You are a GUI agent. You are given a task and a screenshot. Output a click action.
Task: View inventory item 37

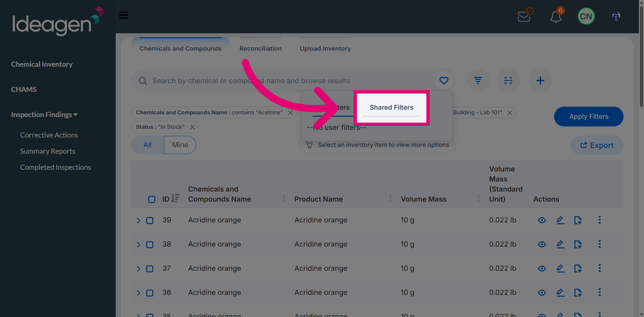pyautogui.click(x=542, y=269)
